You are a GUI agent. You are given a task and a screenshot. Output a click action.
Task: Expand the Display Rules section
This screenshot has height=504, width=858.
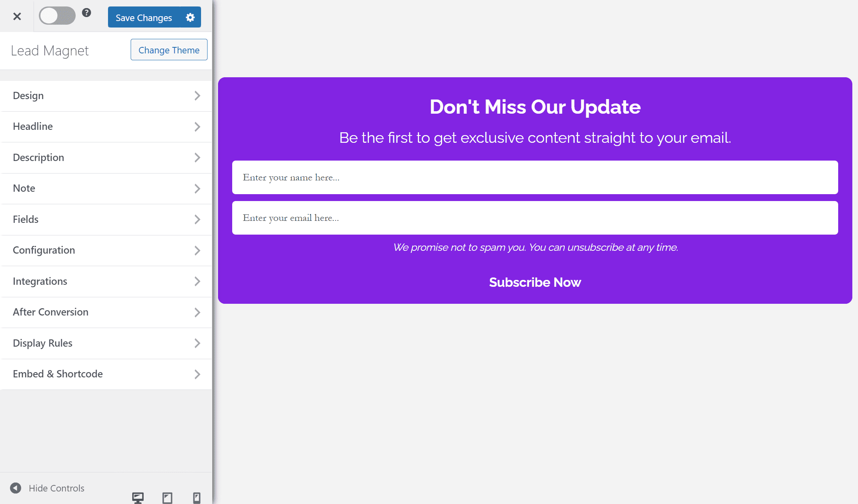coord(105,343)
